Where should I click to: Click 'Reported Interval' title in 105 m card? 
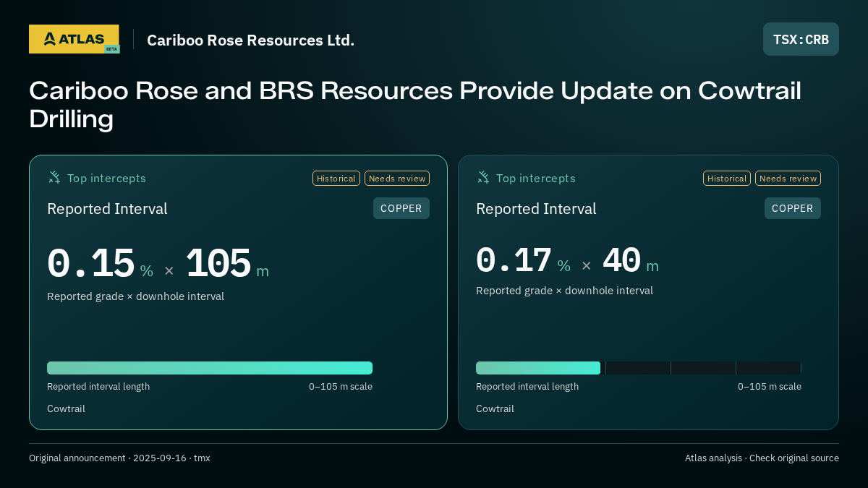coord(107,209)
